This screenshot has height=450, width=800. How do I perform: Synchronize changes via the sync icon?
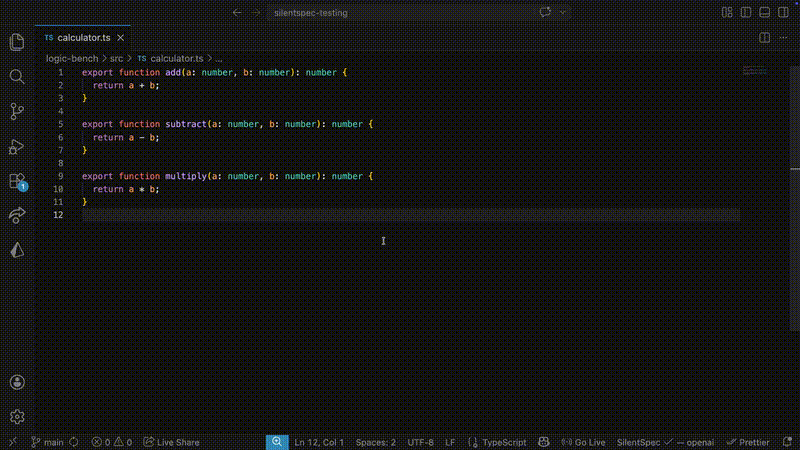click(74, 442)
